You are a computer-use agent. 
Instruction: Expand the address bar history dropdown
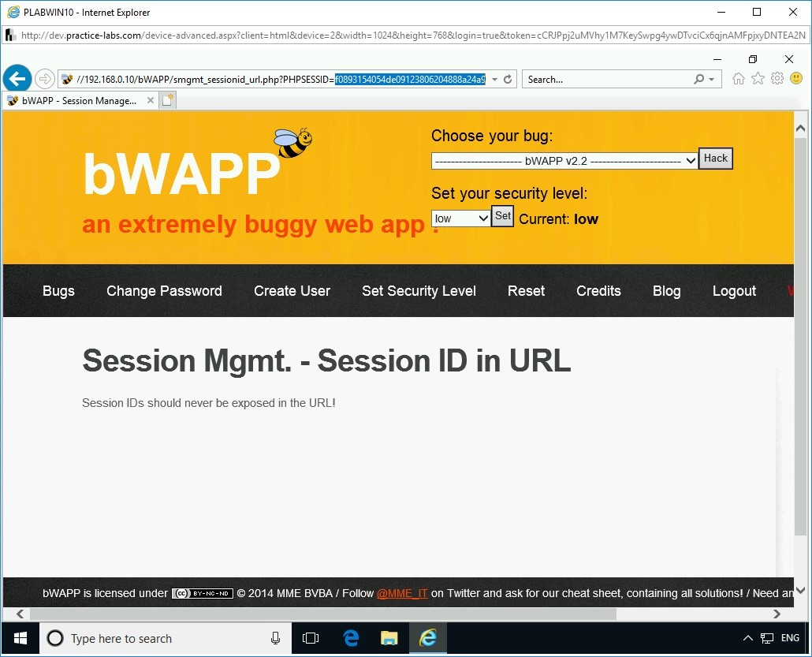494,79
